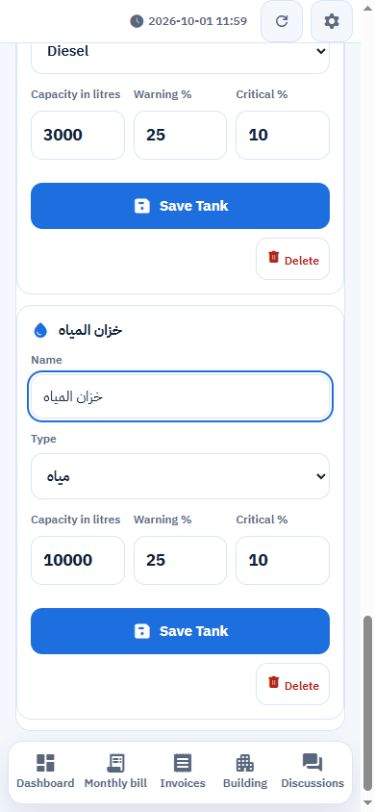Click the clock icon beside the timestamp

coord(136,21)
